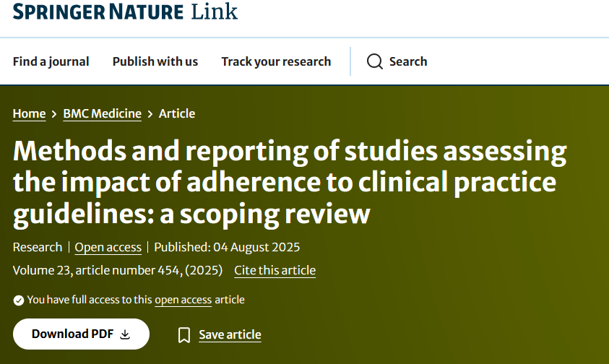Viewport: 609px width, 364px height.
Task: Open Track your research menu
Action: (x=276, y=61)
